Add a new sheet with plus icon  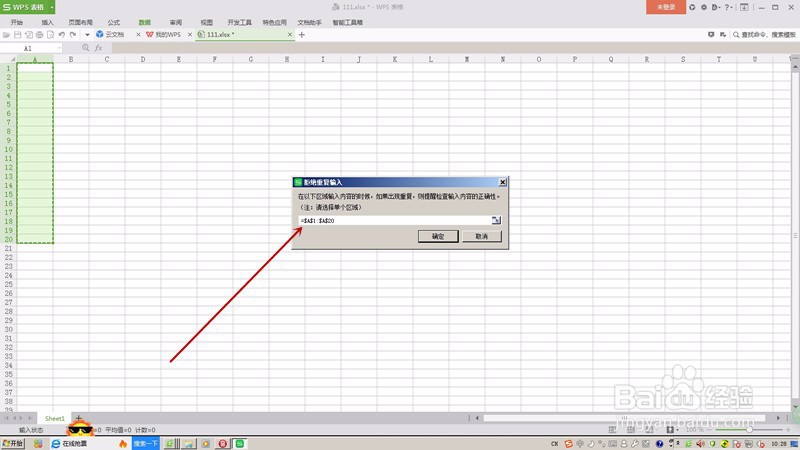[x=79, y=418]
